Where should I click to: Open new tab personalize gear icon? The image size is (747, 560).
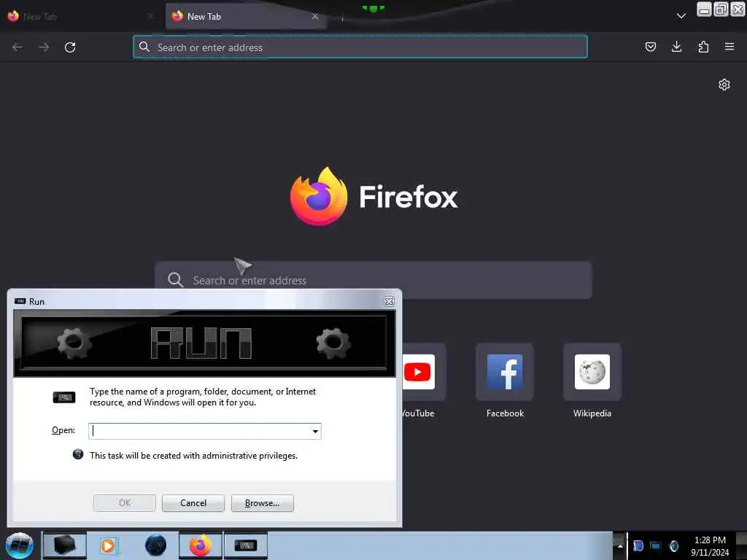[724, 85]
